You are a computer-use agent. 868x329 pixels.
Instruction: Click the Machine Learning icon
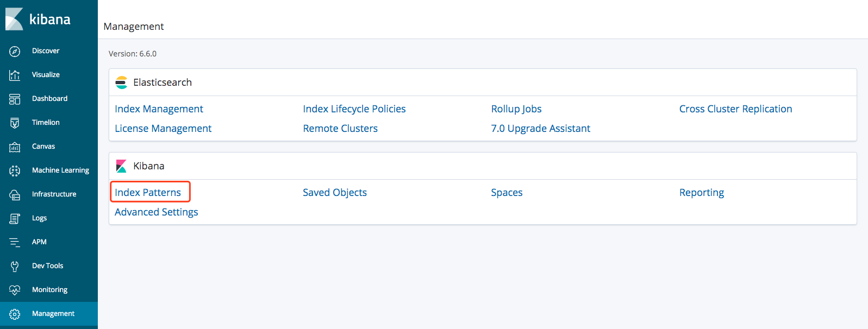[x=15, y=170]
